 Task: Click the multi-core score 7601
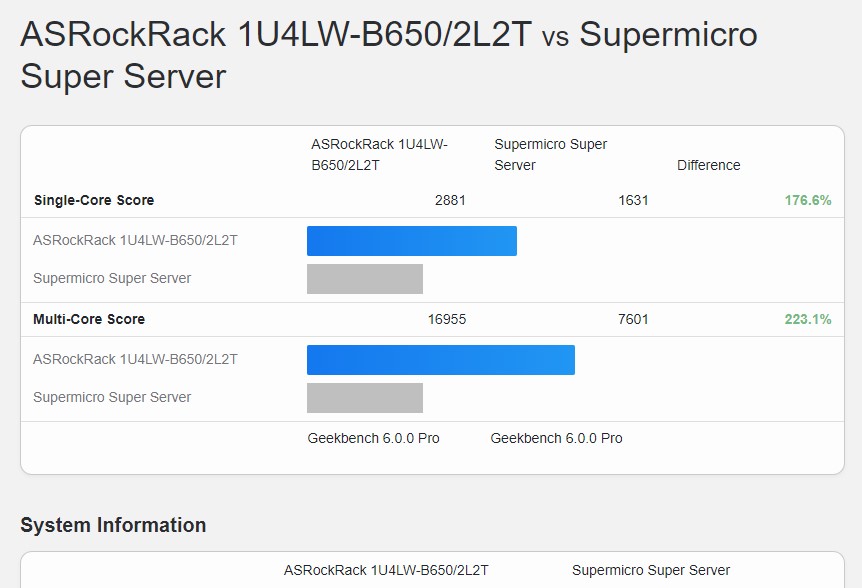633,319
